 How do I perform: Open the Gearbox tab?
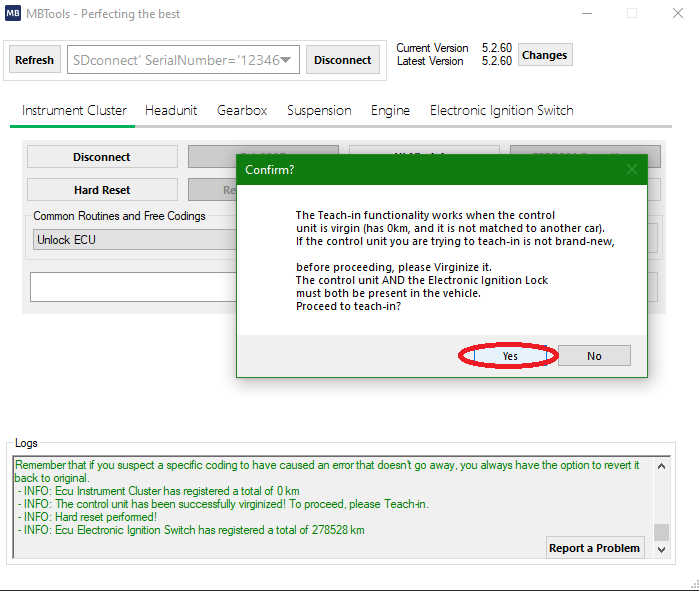click(x=242, y=110)
